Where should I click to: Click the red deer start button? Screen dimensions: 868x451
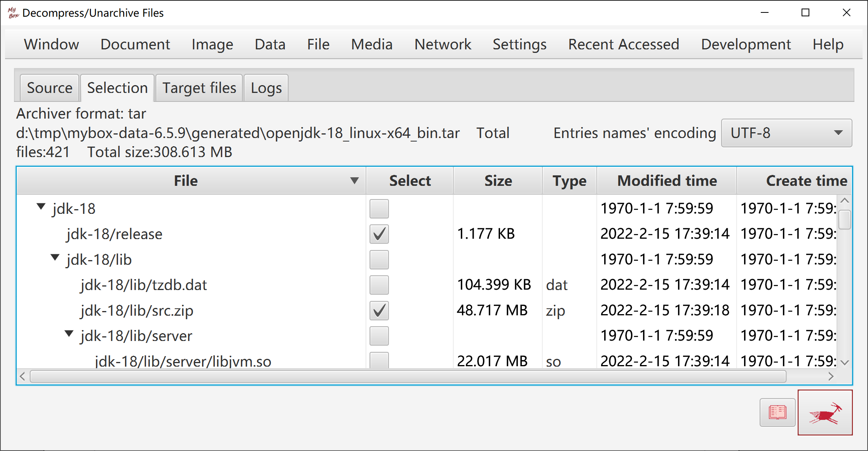click(825, 413)
